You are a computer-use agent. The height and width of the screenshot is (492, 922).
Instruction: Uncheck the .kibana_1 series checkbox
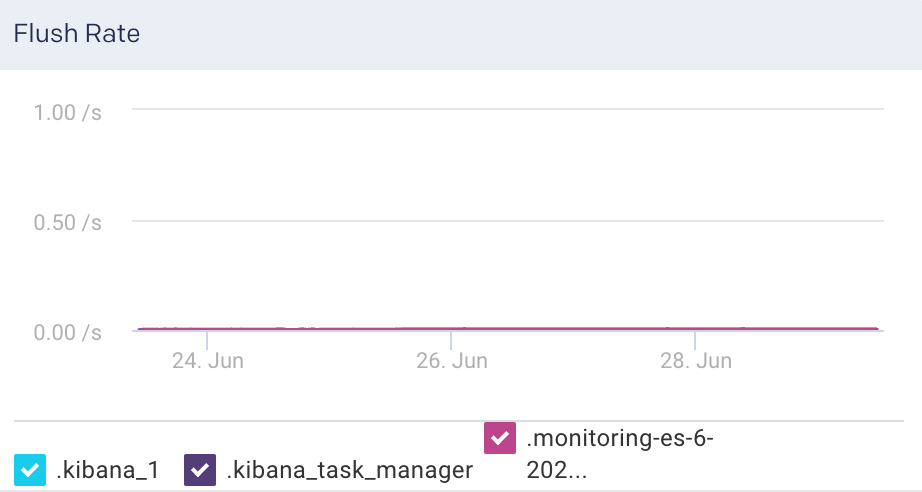(31, 469)
